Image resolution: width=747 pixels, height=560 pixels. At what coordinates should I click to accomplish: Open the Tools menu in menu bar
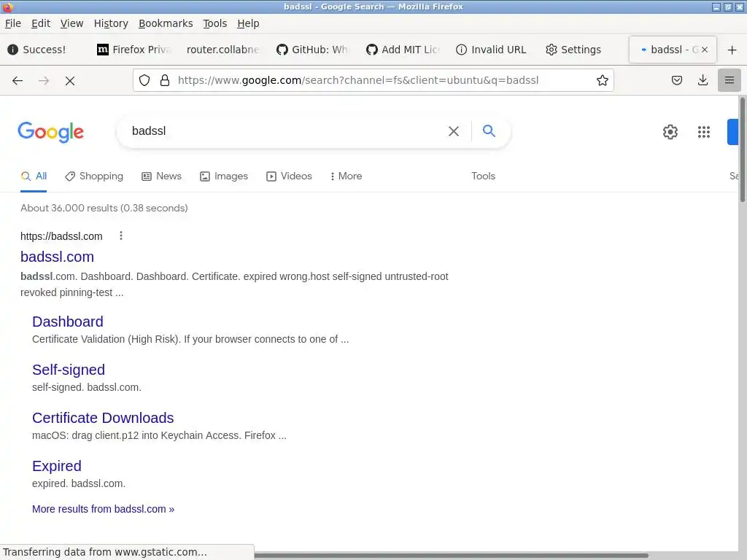click(x=215, y=23)
